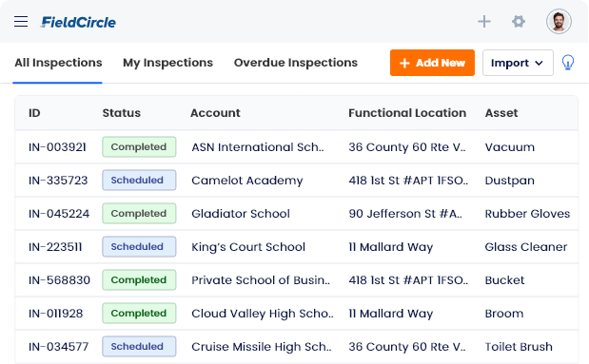Sort by the Status column header
Screen dimensions: 589x364
[122, 113]
